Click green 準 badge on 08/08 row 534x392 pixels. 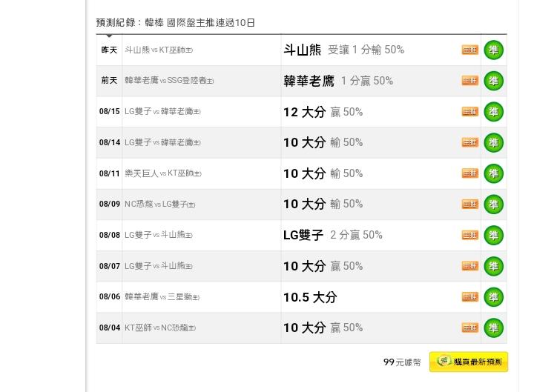493,235
